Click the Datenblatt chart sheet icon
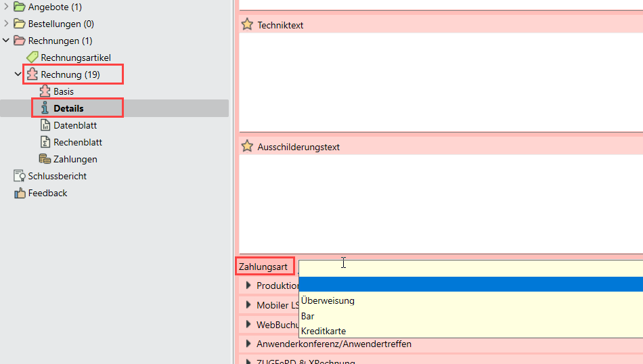 point(45,125)
